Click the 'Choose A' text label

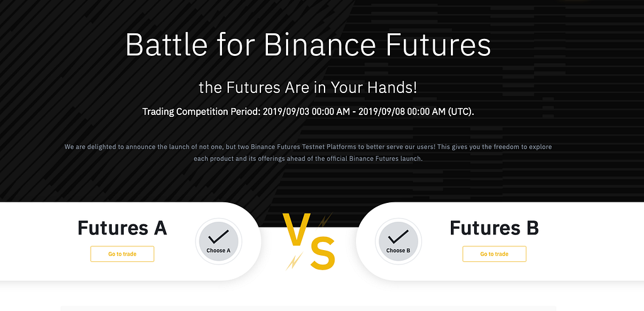[x=218, y=251]
